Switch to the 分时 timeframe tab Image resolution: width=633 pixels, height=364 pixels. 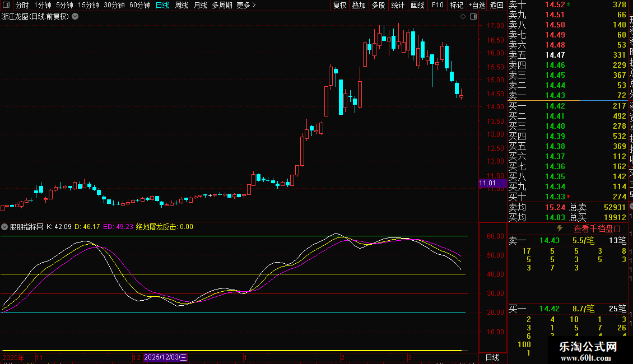pos(22,5)
